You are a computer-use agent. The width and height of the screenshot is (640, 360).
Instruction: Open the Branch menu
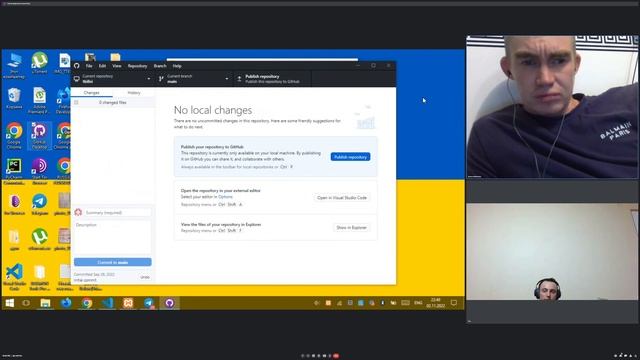(160, 66)
